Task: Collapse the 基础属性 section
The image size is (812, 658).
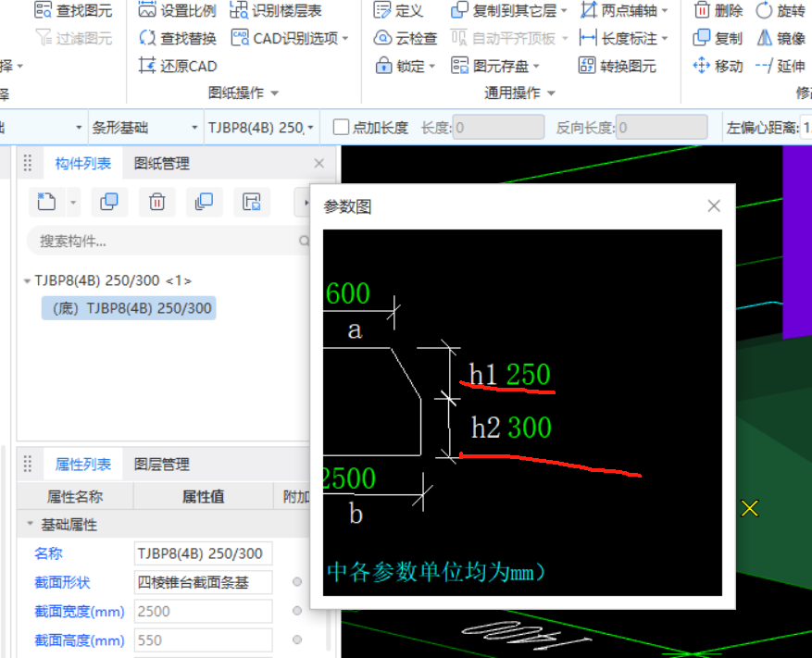Action: pyautogui.click(x=30, y=524)
